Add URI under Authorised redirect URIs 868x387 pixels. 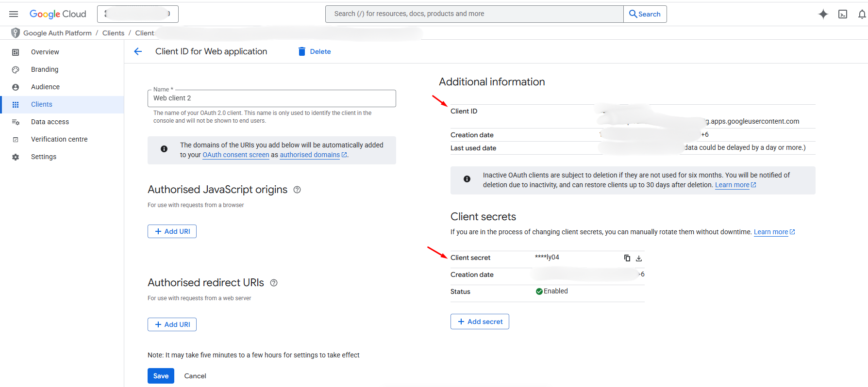coord(172,324)
